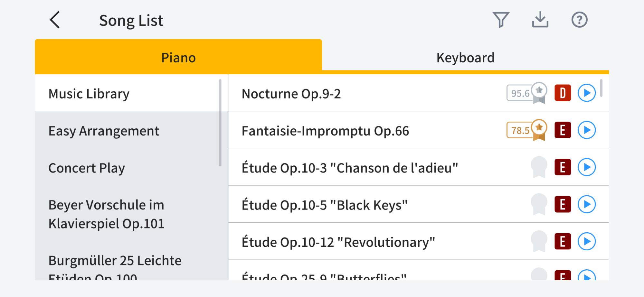This screenshot has height=297, width=644.
Task: Click difficulty E badge for Black Keys
Action: [x=563, y=204]
